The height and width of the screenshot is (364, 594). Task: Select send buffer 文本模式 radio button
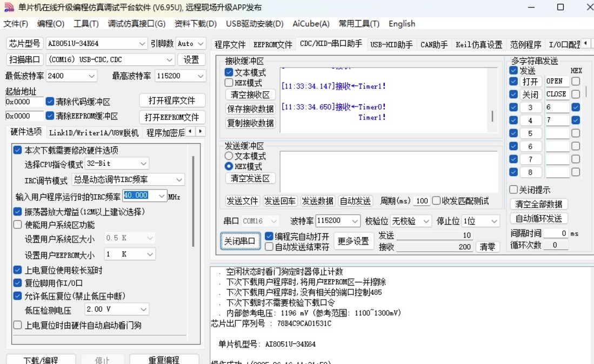(x=229, y=156)
